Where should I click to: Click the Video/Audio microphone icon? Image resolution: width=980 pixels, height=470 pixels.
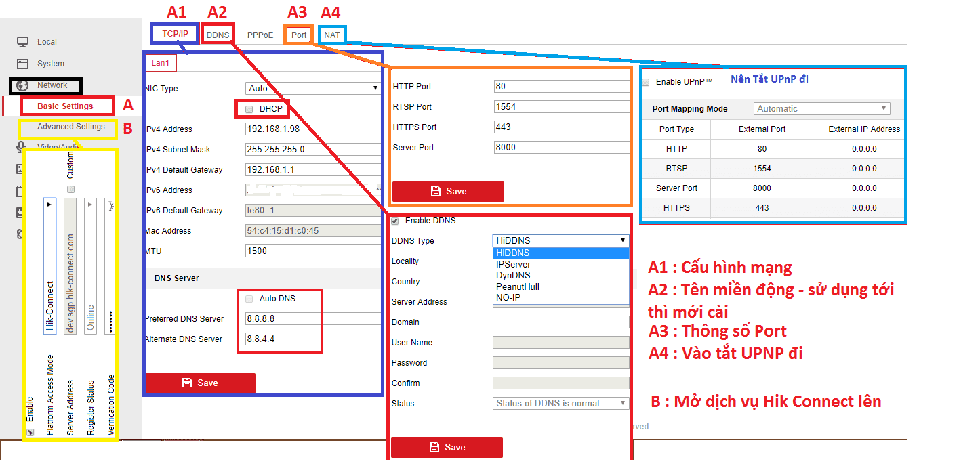point(20,147)
